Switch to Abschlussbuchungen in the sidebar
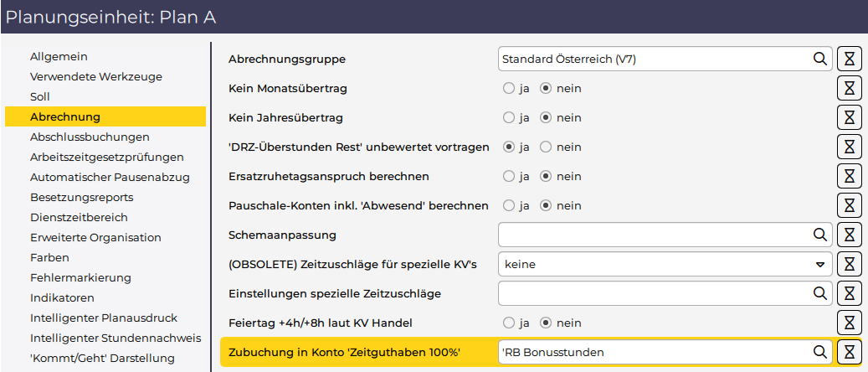 tap(90, 137)
